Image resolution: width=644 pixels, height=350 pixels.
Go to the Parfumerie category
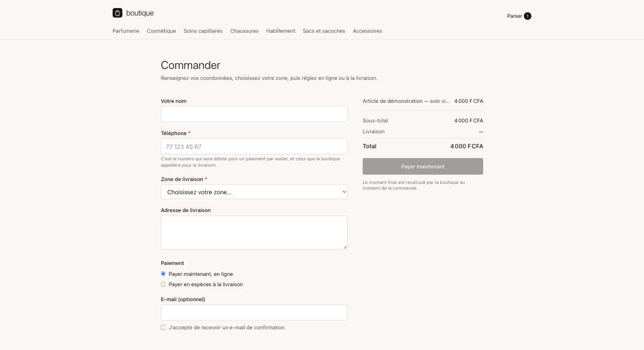(x=126, y=31)
